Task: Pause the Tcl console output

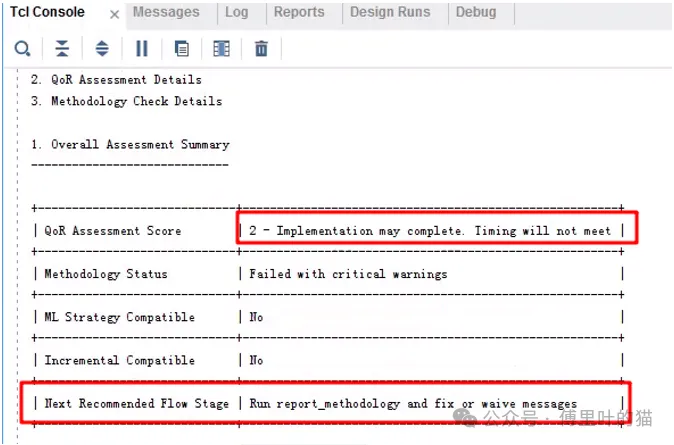Action: click(x=141, y=48)
